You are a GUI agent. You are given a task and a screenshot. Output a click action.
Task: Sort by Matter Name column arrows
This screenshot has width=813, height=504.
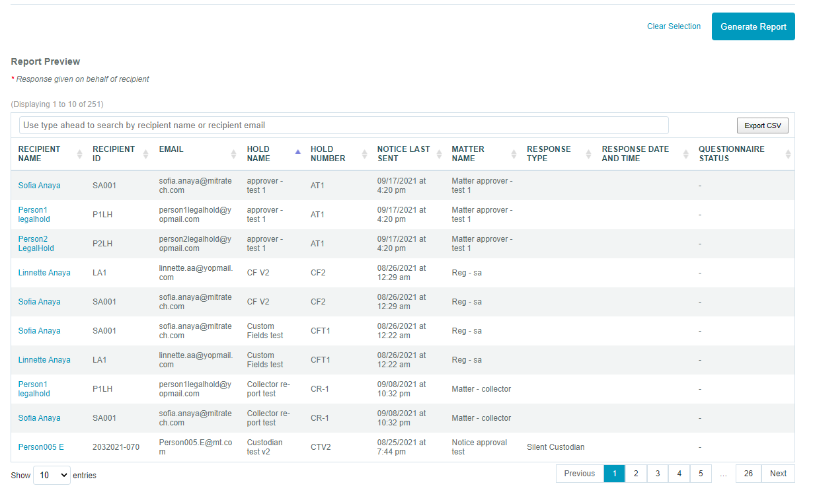514,154
